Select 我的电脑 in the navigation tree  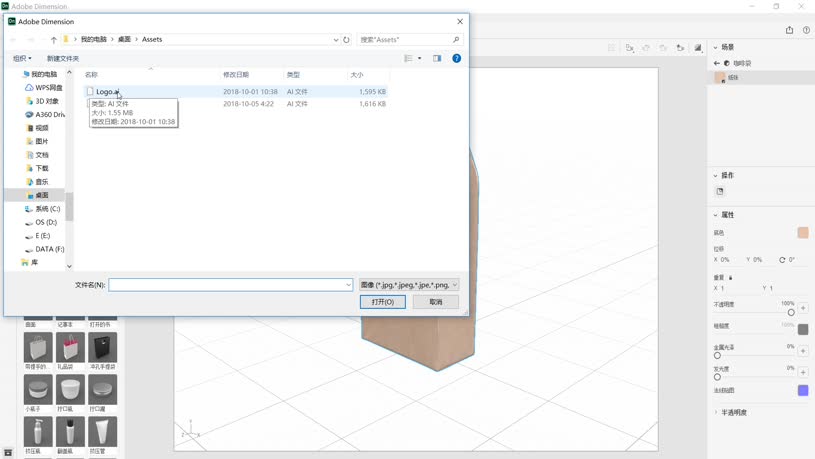40,74
